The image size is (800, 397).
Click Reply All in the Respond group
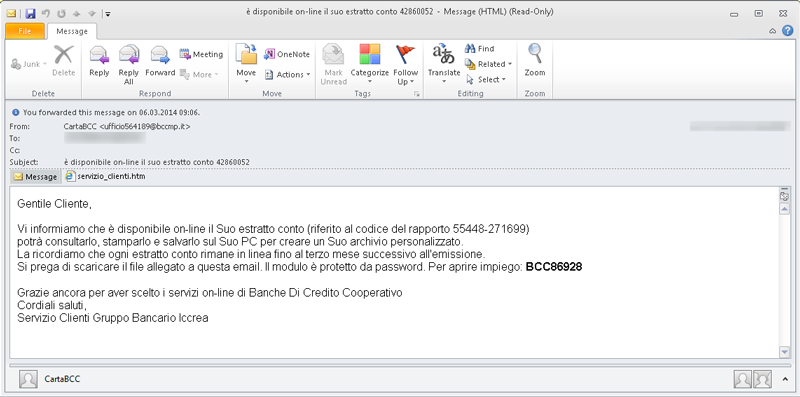129,64
